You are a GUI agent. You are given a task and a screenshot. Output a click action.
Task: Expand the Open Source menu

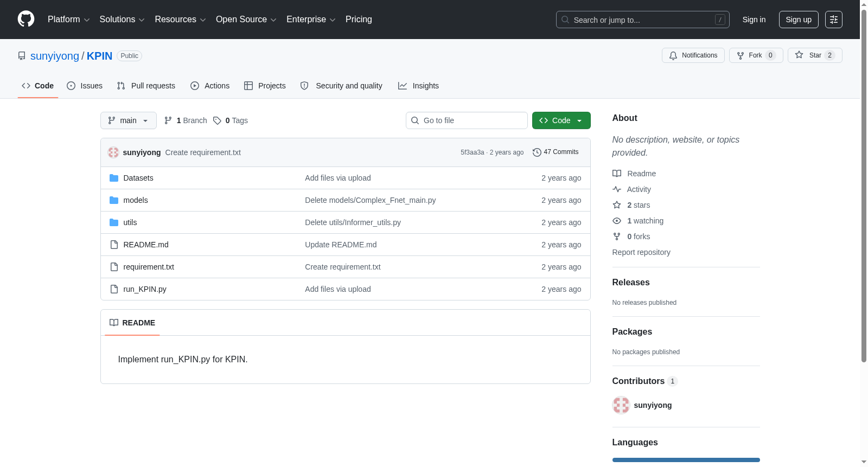point(246,20)
